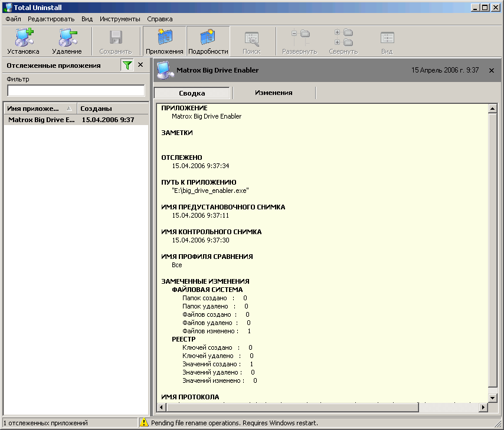504x430 pixels.
Task: Click the Значений создано : 1 line
Action: click(x=218, y=364)
